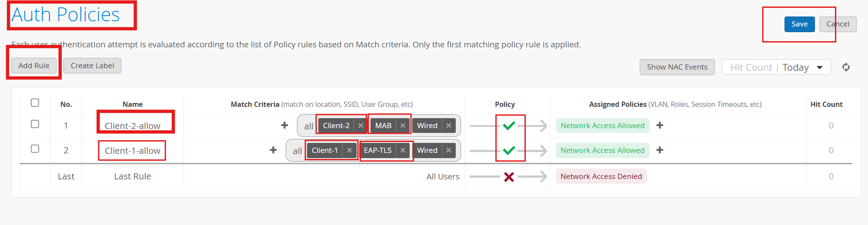
Task: Add assigned policy to Client-1-allow rule
Action: [x=660, y=150]
